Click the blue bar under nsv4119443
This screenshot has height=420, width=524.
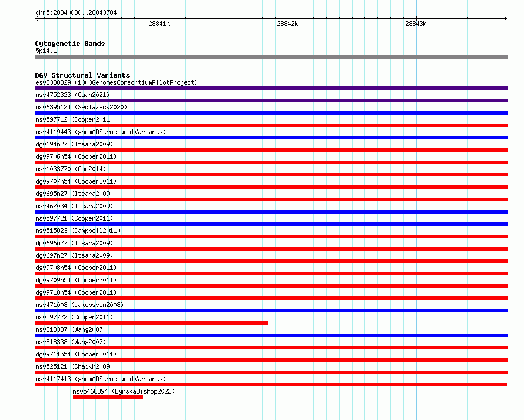(x=271, y=138)
